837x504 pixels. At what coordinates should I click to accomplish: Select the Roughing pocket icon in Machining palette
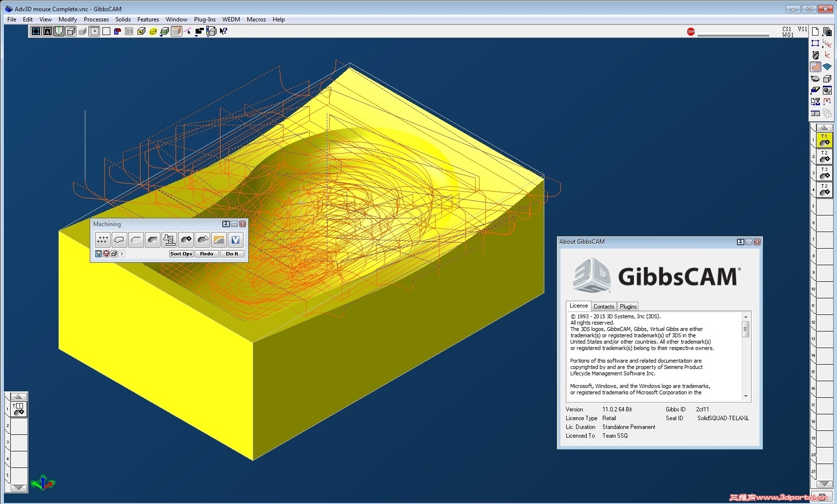tap(153, 240)
